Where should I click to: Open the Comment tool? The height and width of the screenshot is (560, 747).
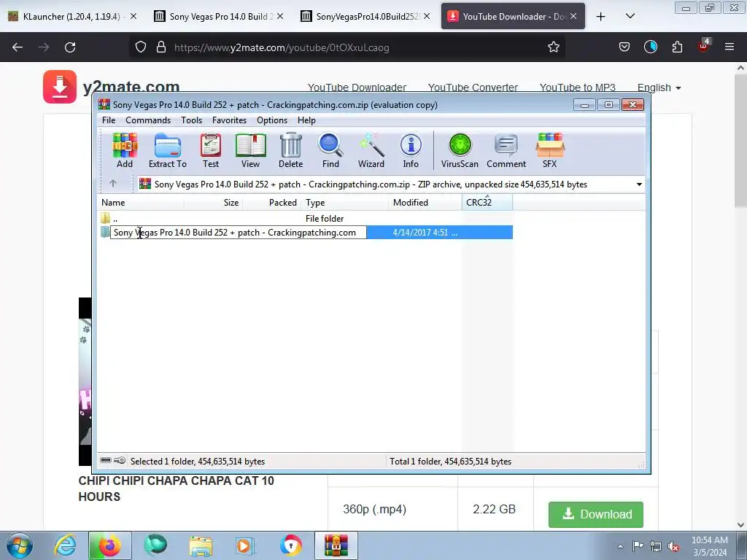click(x=506, y=150)
